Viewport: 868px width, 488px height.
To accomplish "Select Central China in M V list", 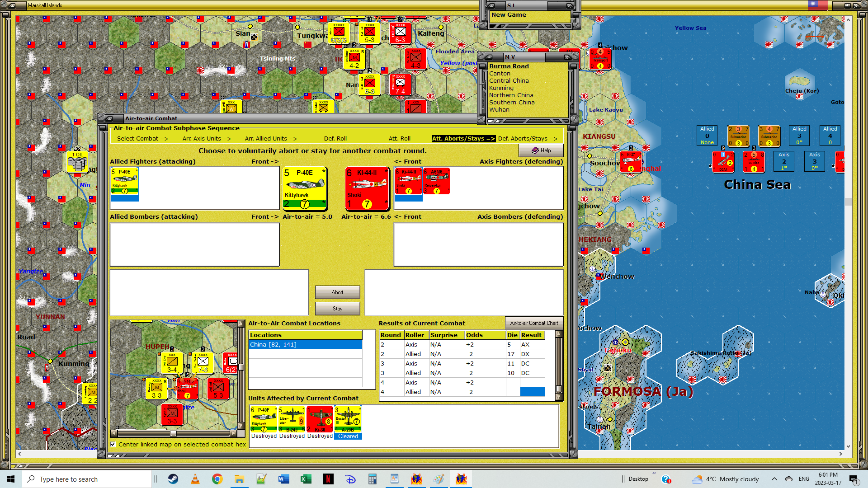I will 509,81.
